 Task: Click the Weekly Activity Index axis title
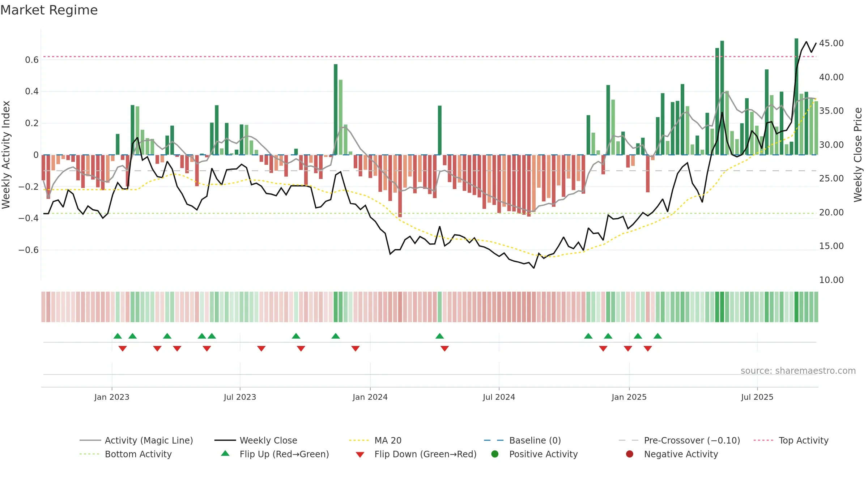6,155
